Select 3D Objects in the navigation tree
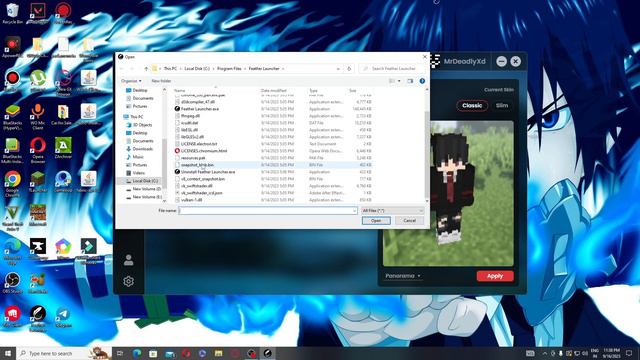This screenshot has height=360, width=640. tap(142, 125)
